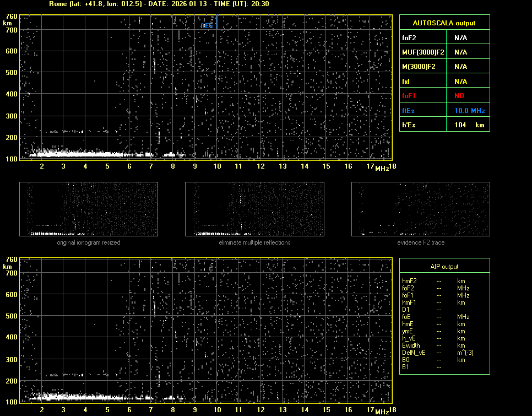Click the AUTOSCALA output header
Image resolution: width=532 pixels, height=416 pixels.
tap(444, 23)
